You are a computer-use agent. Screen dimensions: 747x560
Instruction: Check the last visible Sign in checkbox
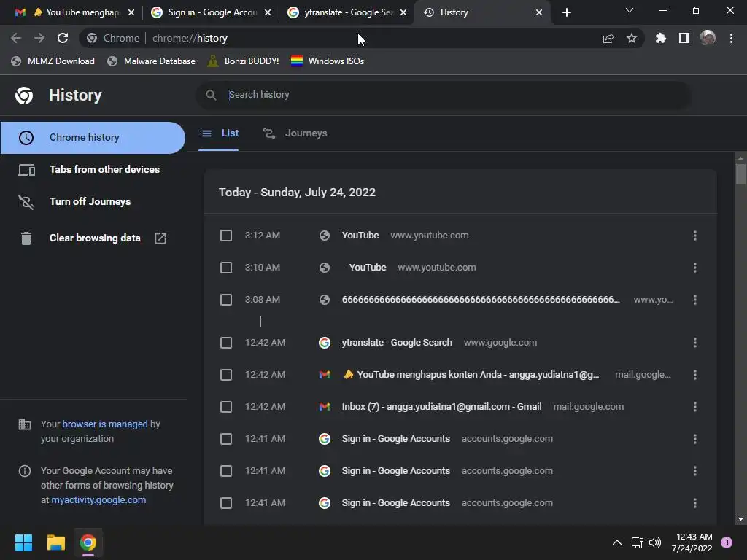tap(226, 503)
